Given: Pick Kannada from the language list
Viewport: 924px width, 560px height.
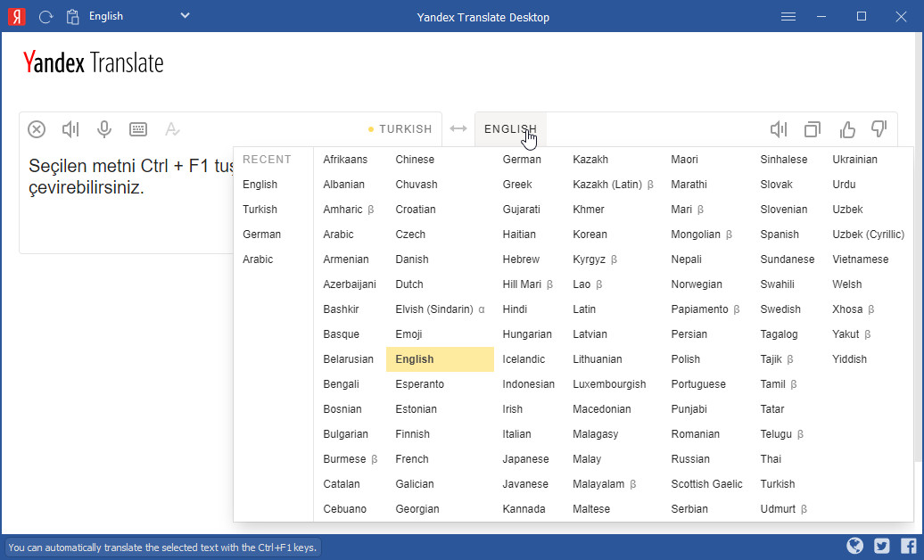Looking at the screenshot, I should [524, 508].
